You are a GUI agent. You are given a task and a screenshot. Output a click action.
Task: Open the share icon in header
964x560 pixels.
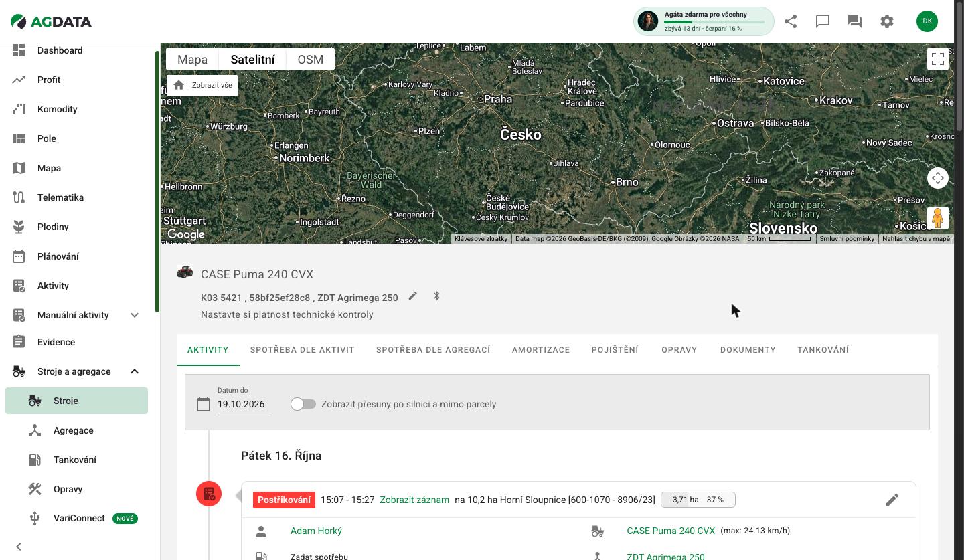click(x=791, y=21)
